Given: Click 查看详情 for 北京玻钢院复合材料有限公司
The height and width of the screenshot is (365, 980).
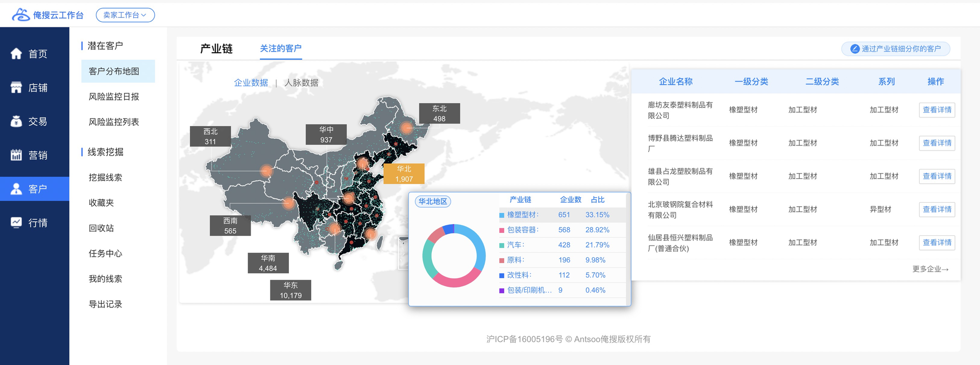Looking at the screenshot, I should point(937,209).
